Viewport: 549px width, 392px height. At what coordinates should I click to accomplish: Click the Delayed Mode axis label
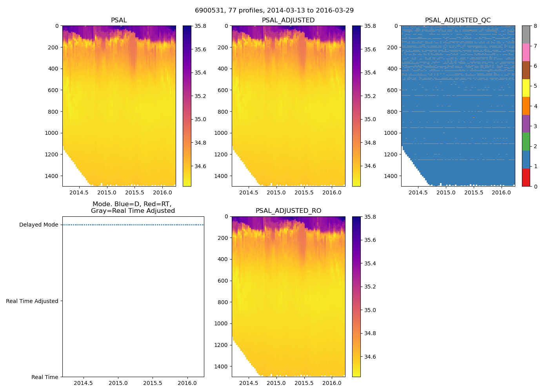pyautogui.click(x=38, y=225)
